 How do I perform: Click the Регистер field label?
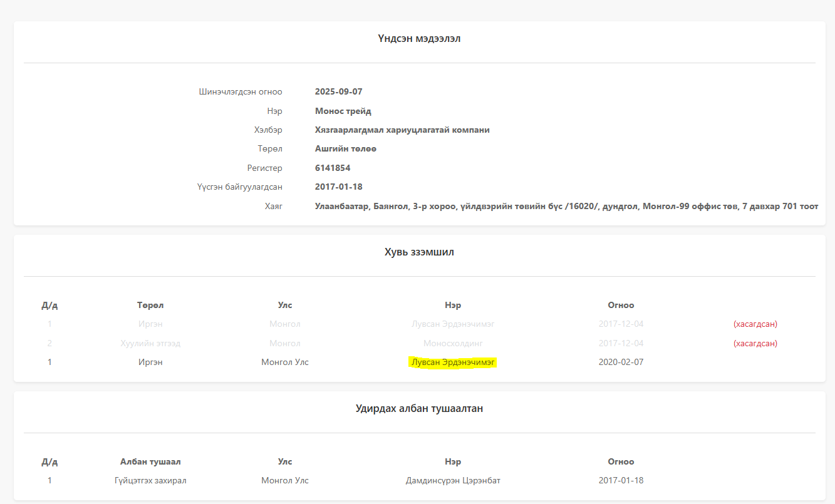tap(264, 168)
